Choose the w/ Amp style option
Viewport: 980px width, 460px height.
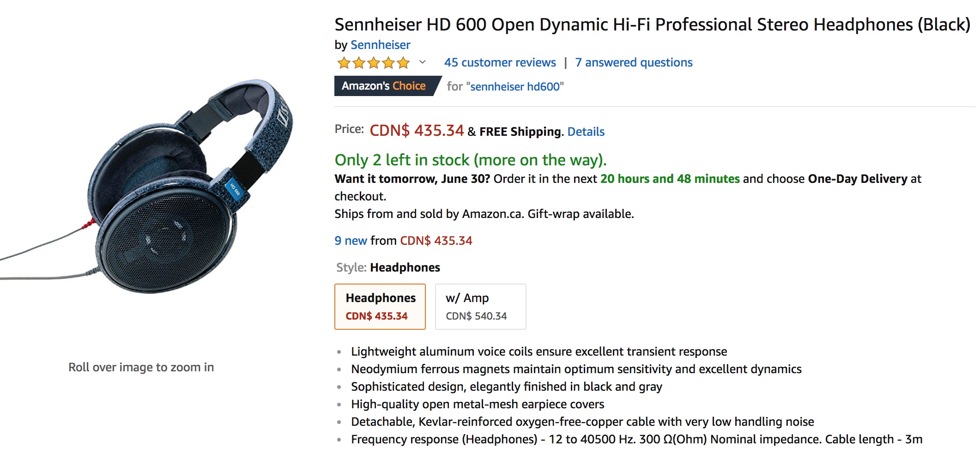tap(480, 307)
